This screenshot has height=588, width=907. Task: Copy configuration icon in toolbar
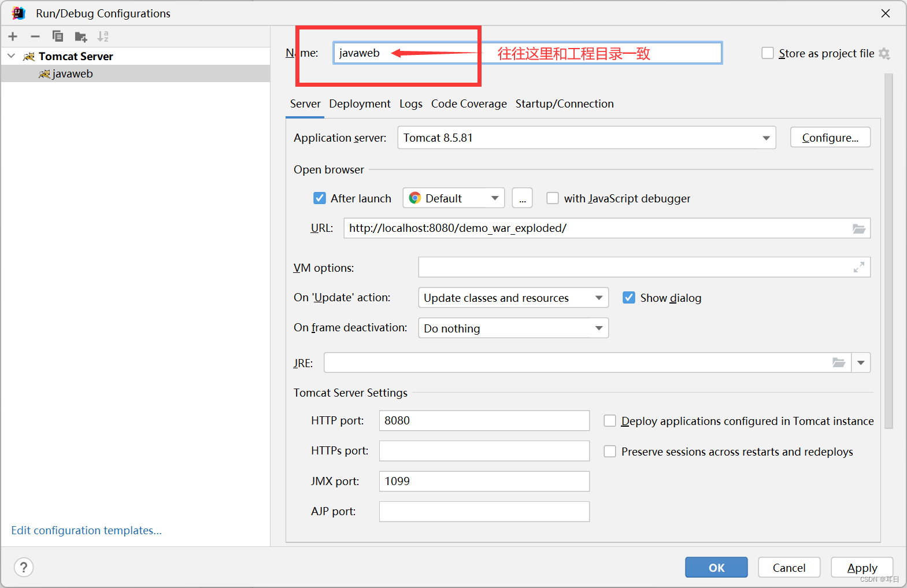click(x=58, y=36)
